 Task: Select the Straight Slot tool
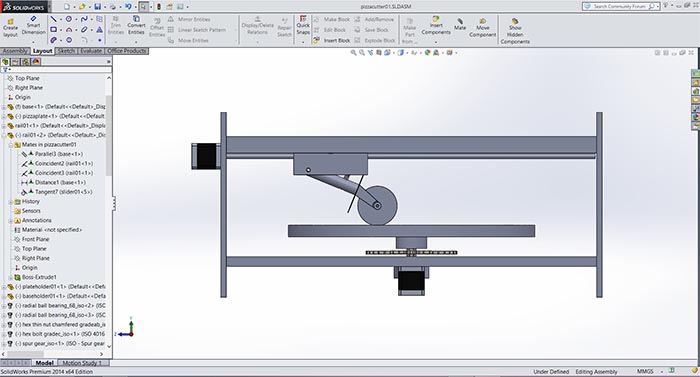click(54, 40)
